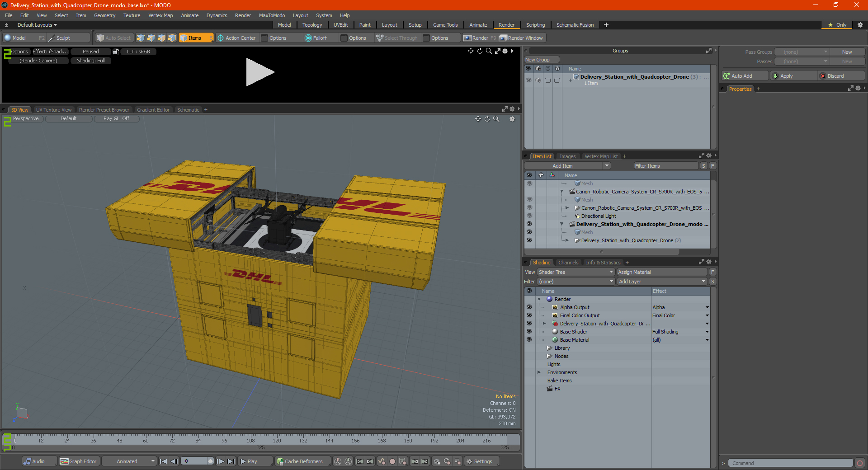Click the New Group button
The image size is (868, 470).
[542, 60]
